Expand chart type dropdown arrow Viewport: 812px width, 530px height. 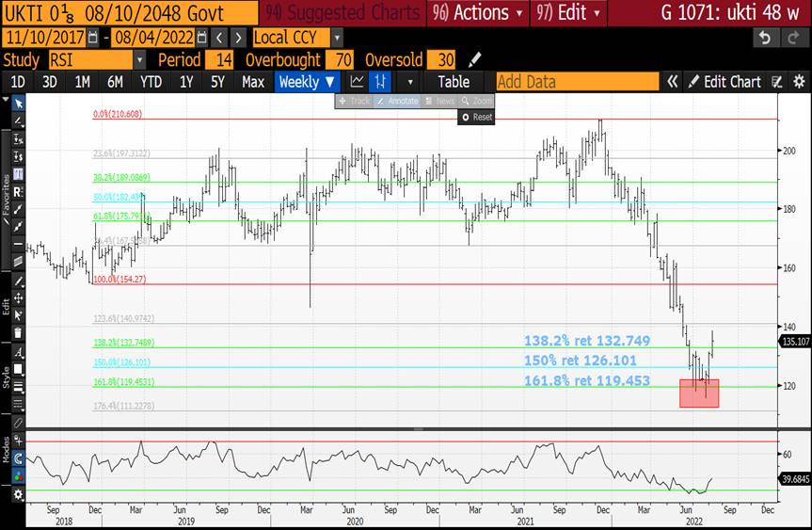tap(410, 82)
